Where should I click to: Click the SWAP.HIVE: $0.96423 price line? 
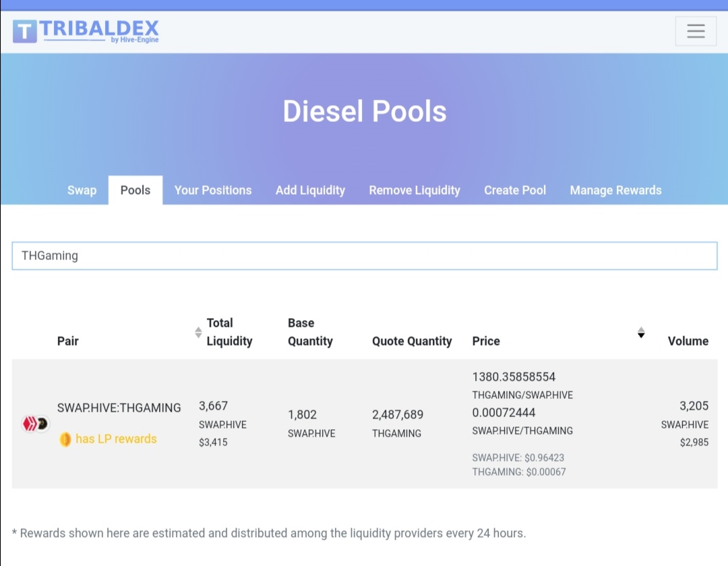pyautogui.click(x=518, y=458)
